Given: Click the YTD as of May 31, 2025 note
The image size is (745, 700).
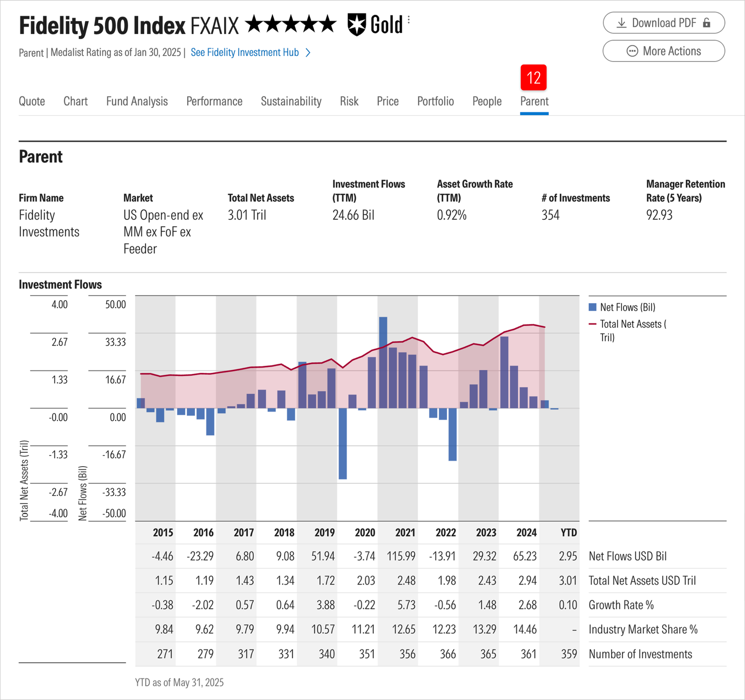Looking at the screenshot, I should pos(179,682).
